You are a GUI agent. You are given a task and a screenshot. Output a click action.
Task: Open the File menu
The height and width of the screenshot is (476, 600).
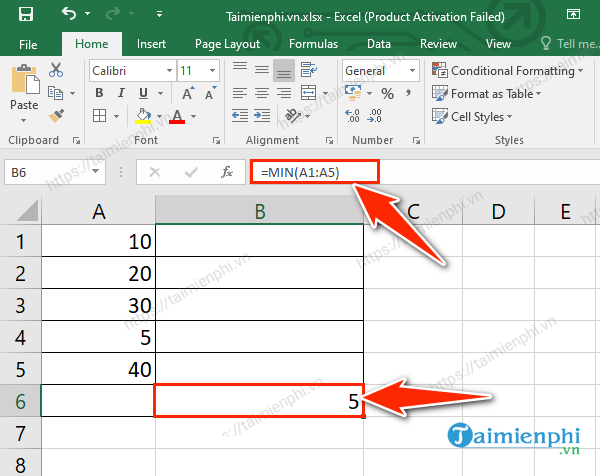28,44
